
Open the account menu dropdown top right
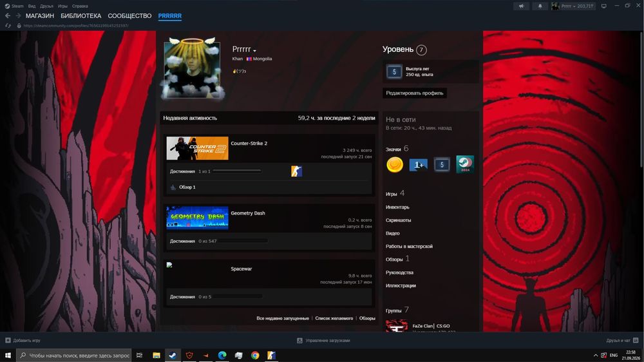[573, 6]
